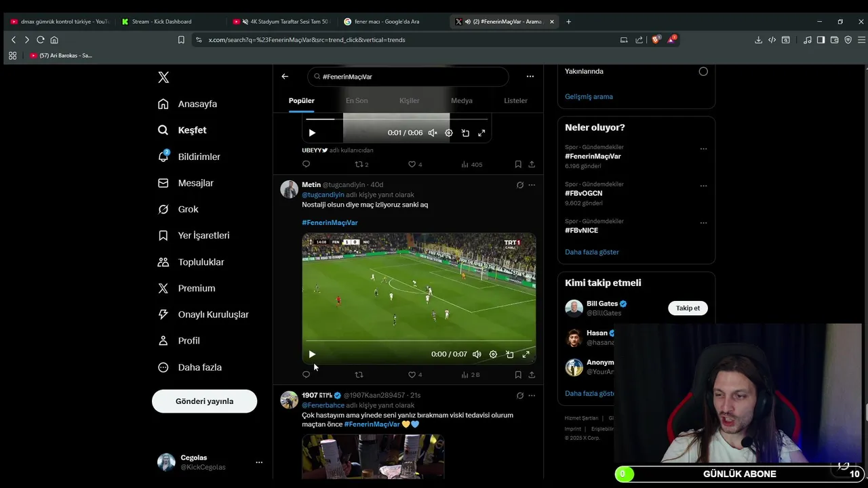Like Metin's post with 4 likes
The width and height of the screenshot is (868, 488).
[414, 375]
